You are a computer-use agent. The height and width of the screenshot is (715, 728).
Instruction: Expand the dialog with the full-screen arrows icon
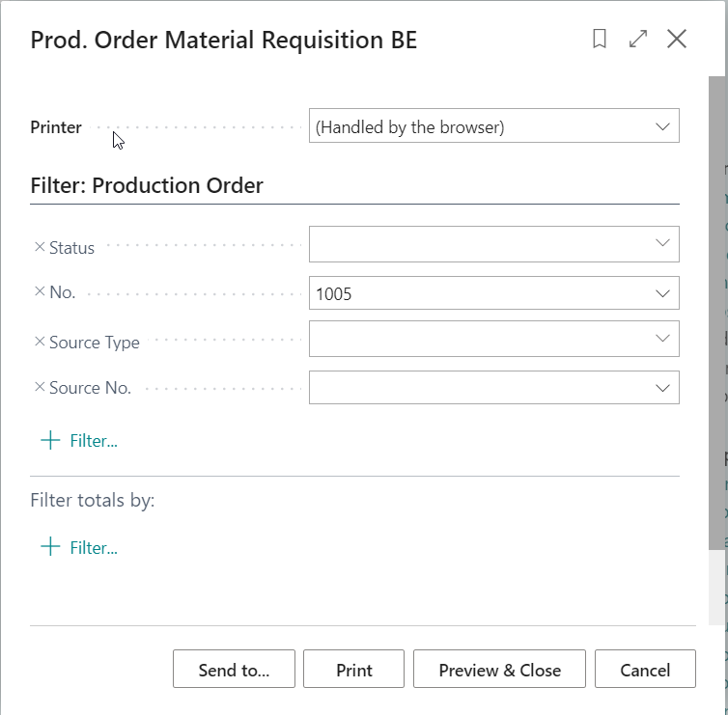[x=638, y=39]
